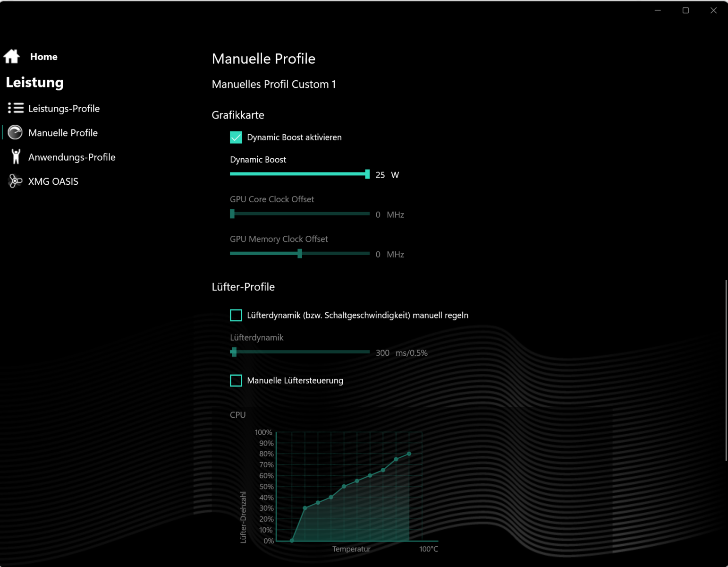Image resolution: width=728 pixels, height=567 pixels.
Task: Enable Lüfterdynamik manuell regeln checkbox
Action: click(x=236, y=315)
